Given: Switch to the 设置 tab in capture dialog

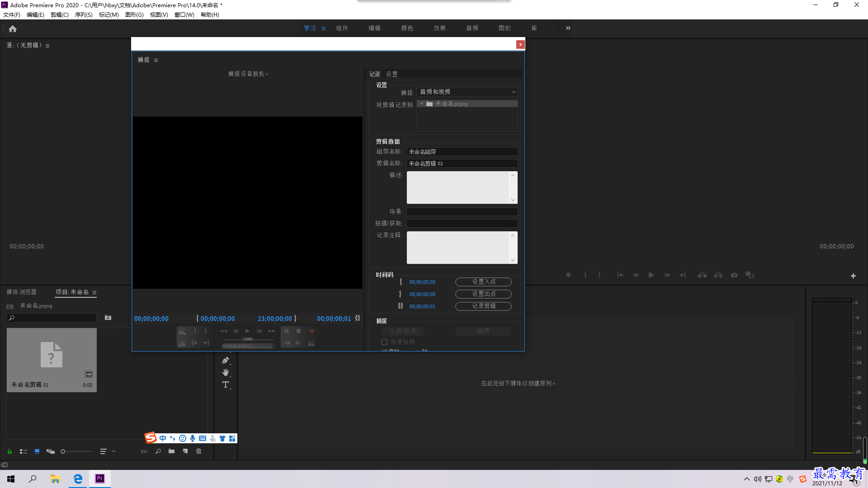Looking at the screenshot, I should pyautogui.click(x=392, y=74).
